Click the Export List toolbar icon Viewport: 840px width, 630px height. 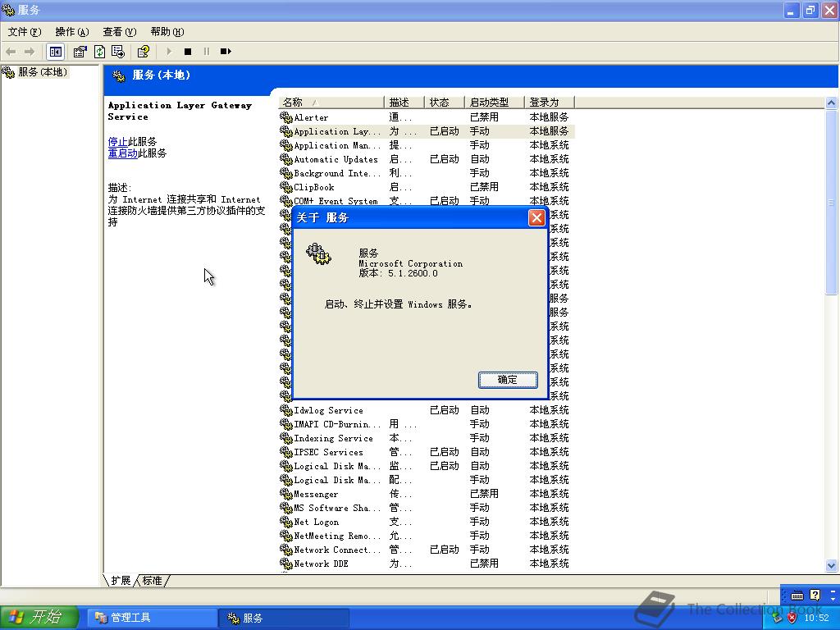click(118, 52)
